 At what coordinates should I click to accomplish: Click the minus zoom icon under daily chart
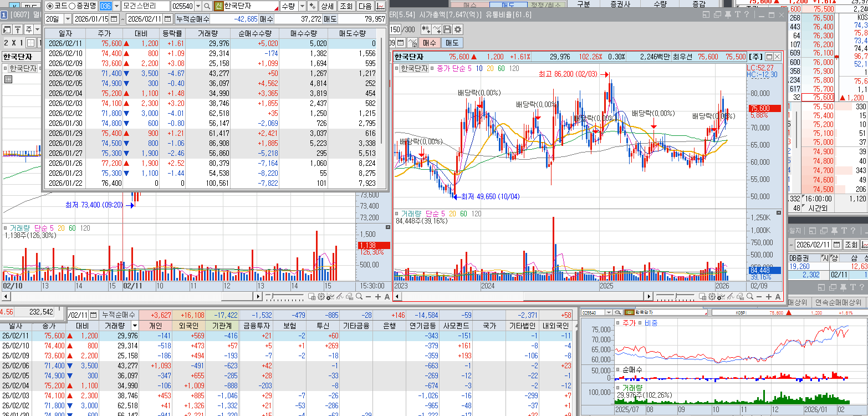tap(758, 297)
